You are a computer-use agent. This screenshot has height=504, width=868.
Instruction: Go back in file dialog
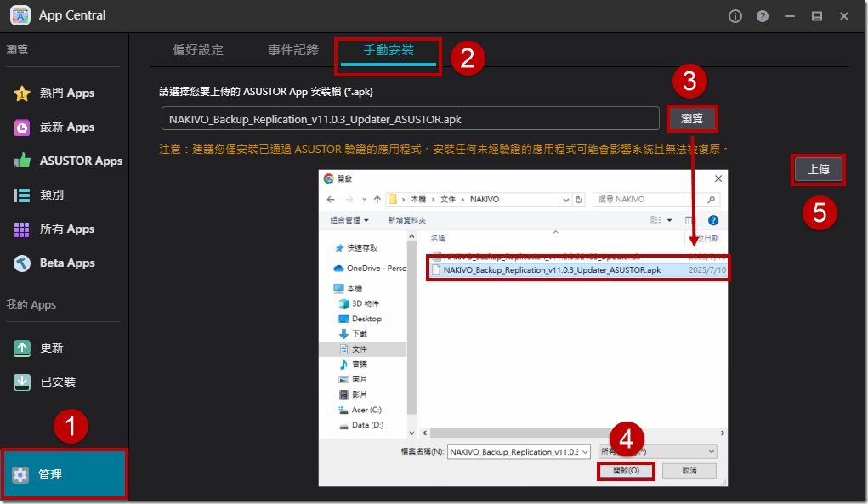point(331,199)
